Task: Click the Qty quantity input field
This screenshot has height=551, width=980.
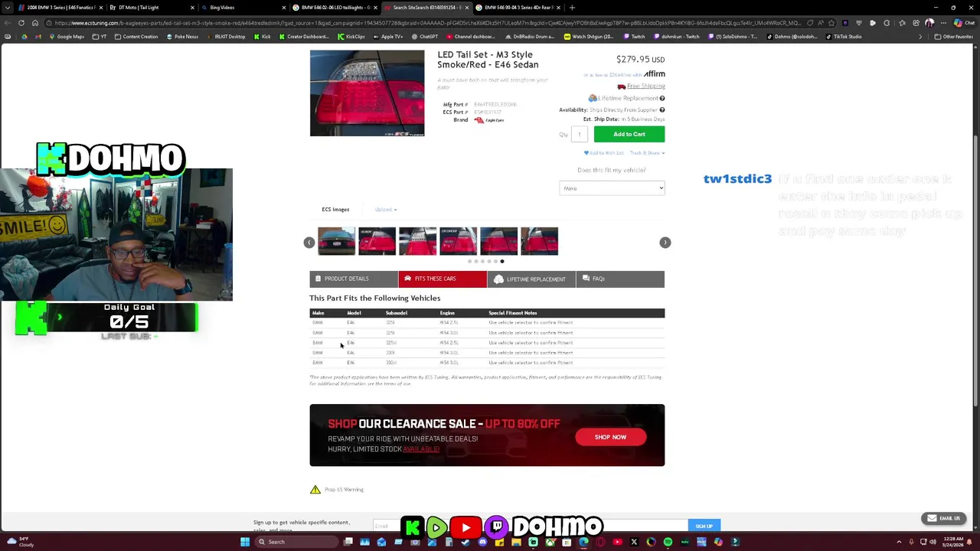Action: tap(580, 134)
